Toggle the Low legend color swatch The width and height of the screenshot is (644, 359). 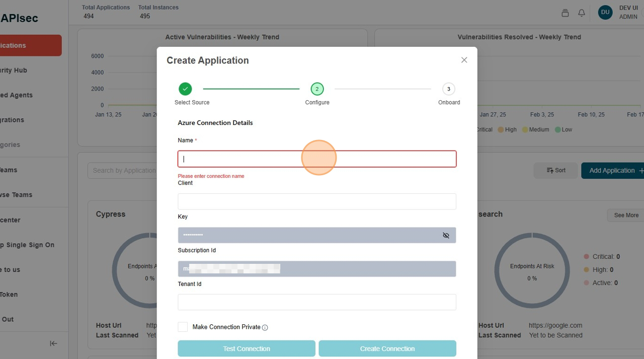coord(557,129)
